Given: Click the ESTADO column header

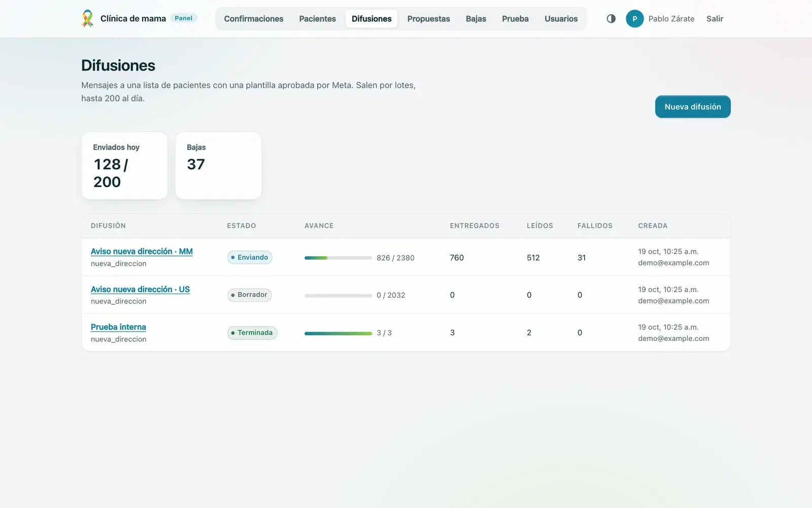Looking at the screenshot, I should 241,226.
